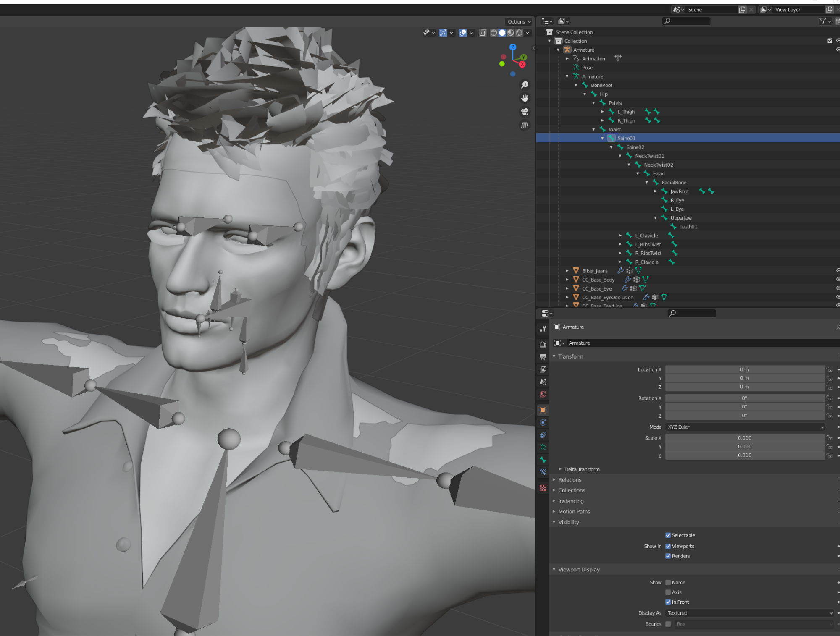840x636 pixels.
Task: Expand CC_Base_Body object in outliner
Action: click(x=567, y=280)
